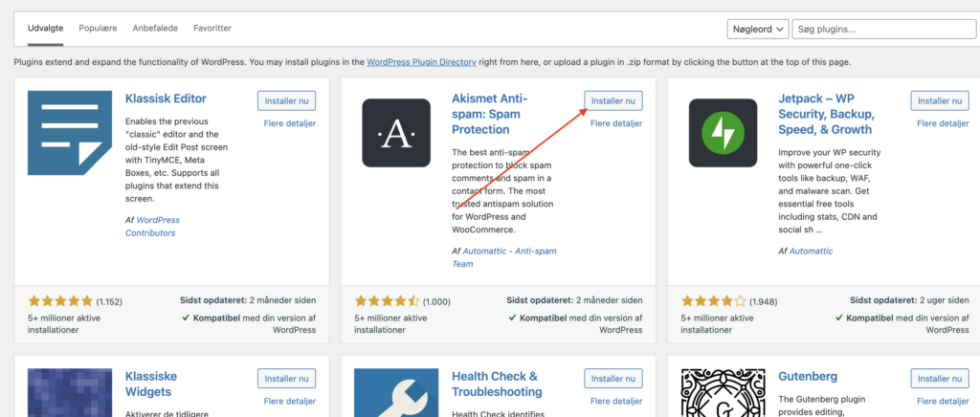Open the Klassisk Editor title link
Image resolution: width=980 pixels, height=417 pixels.
tap(166, 99)
